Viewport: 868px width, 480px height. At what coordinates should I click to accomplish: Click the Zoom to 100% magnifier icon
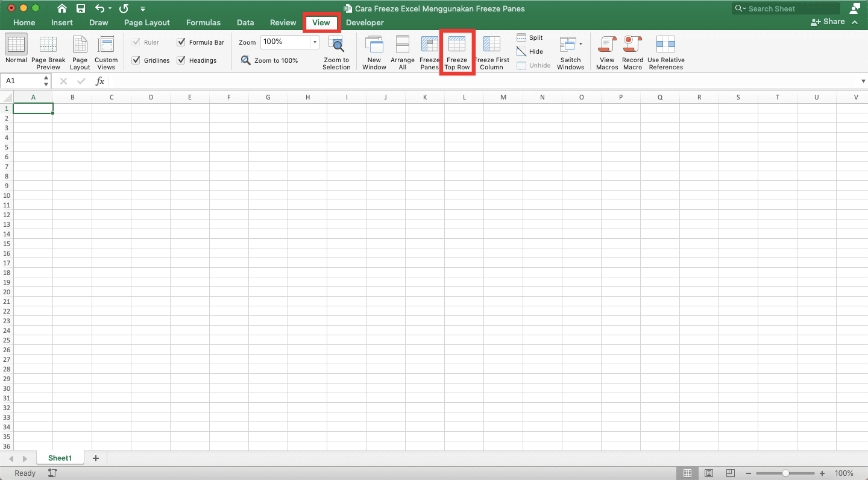point(246,60)
